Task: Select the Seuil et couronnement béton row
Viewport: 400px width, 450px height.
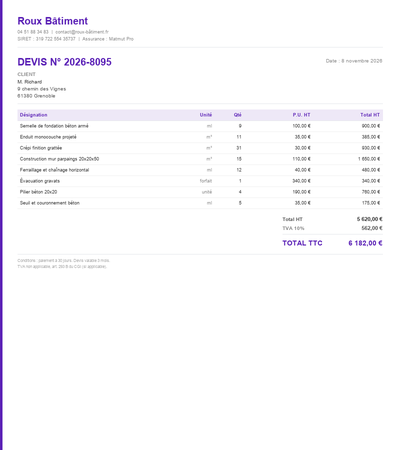Action: point(200,203)
